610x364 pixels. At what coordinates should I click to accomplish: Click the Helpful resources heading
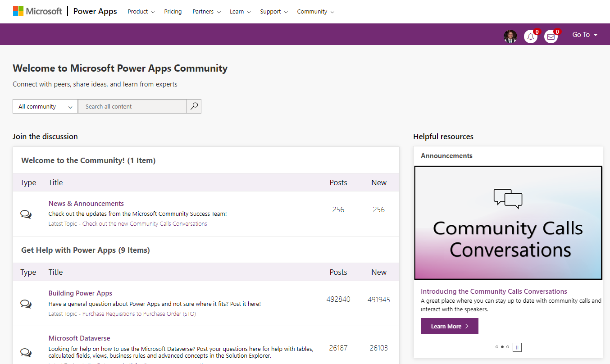[x=443, y=136]
